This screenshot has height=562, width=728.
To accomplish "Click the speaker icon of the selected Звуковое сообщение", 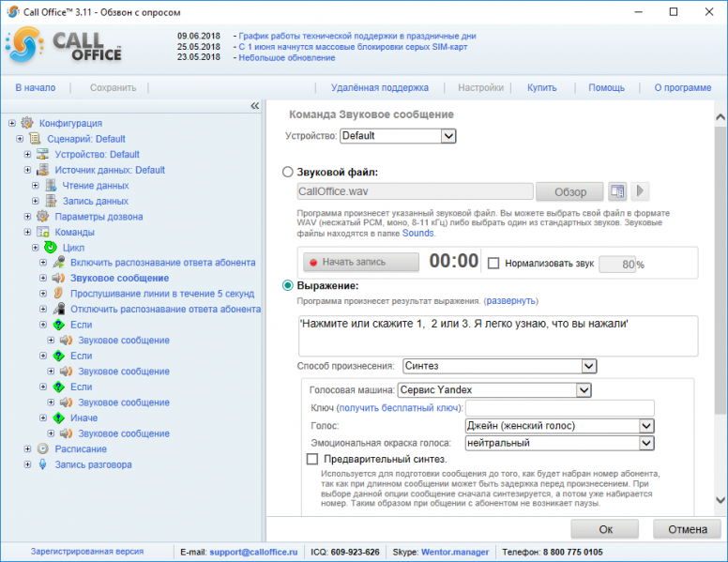I will (x=58, y=278).
